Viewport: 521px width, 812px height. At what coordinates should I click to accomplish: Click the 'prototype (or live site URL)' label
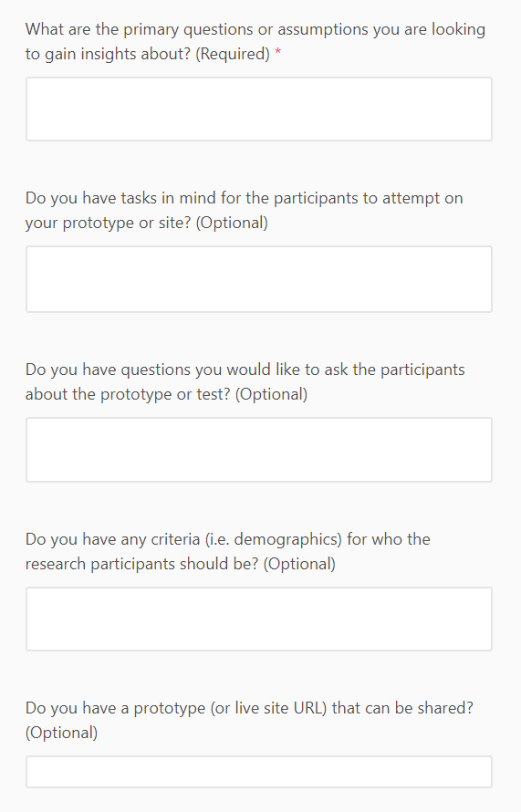[249, 720]
